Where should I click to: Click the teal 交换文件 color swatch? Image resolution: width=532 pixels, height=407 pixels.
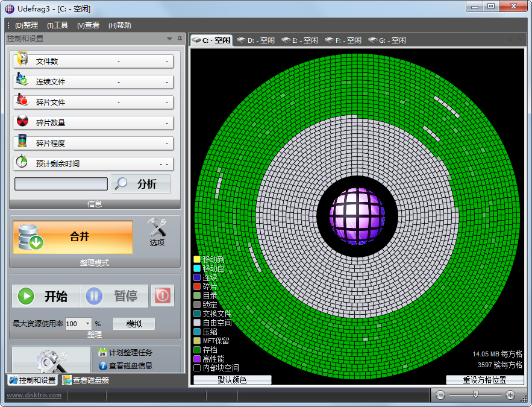point(197,314)
